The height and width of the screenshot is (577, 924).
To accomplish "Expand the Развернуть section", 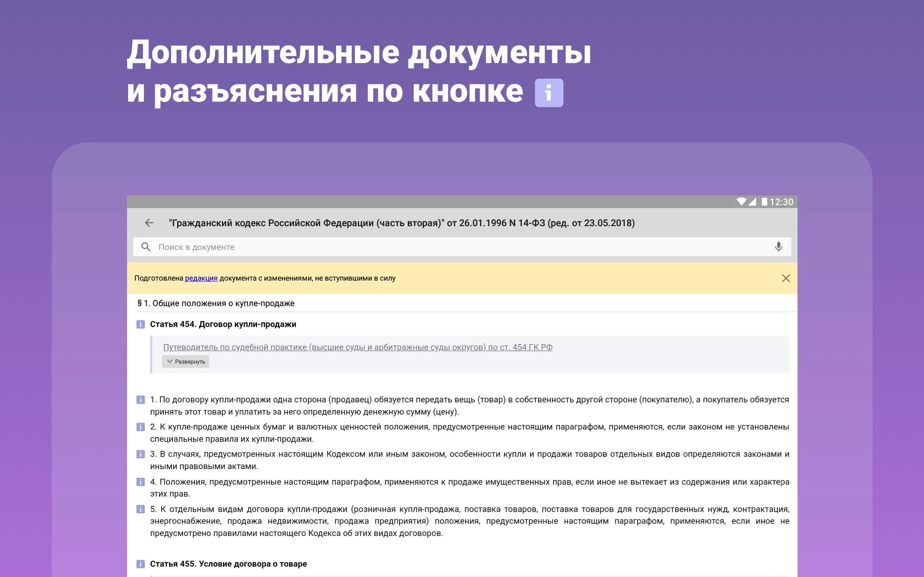I will (186, 361).
